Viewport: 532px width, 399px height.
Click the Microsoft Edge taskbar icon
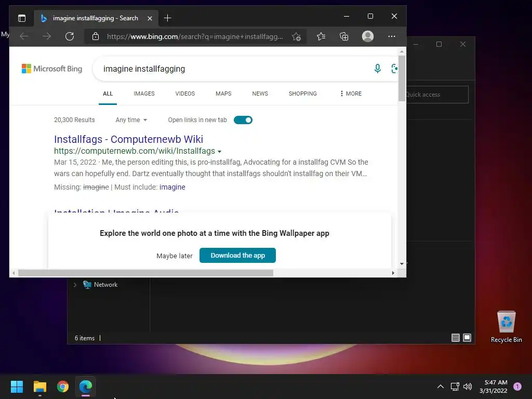point(86,387)
